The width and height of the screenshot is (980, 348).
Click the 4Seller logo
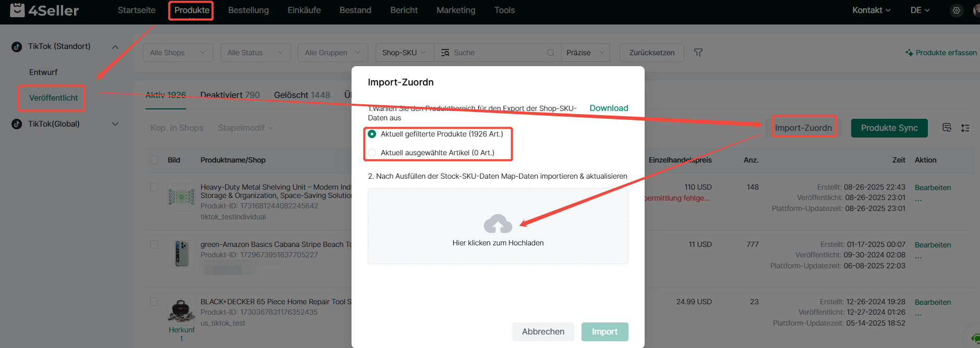pos(44,10)
